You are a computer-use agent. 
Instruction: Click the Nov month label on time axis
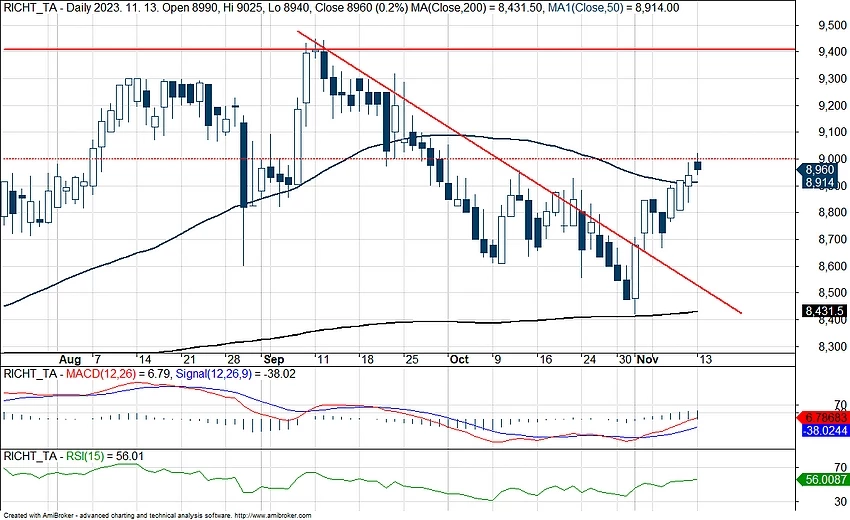[x=649, y=357]
